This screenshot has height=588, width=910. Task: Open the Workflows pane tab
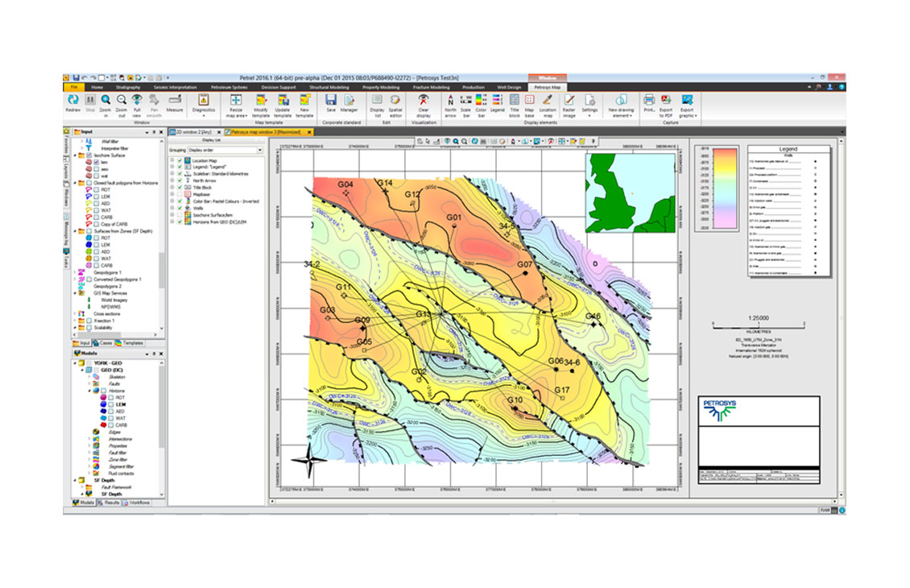(136, 503)
